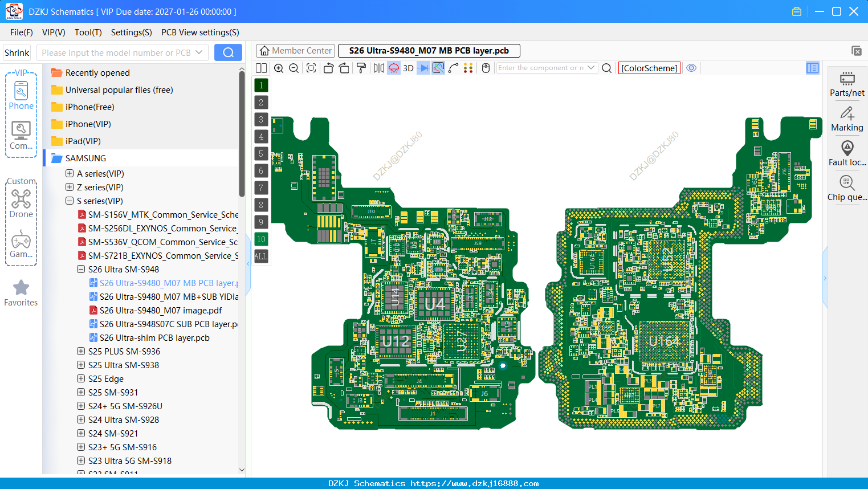Select the Computer category in the sidebar
Image resolution: width=868 pixels, height=489 pixels.
(21, 136)
